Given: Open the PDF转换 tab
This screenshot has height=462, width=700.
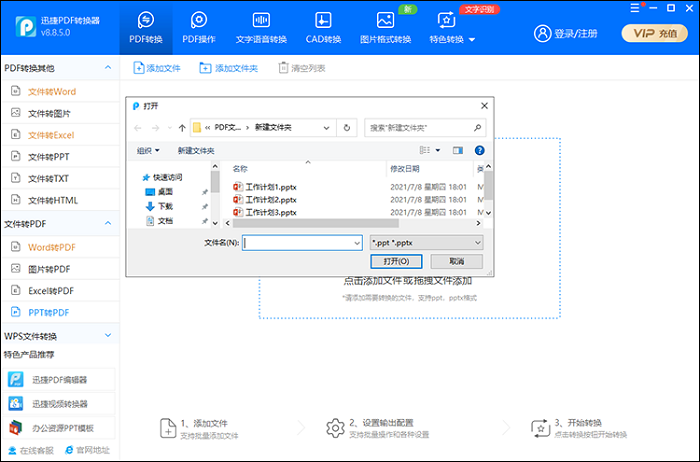Looking at the screenshot, I should click(x=146, y=28).
